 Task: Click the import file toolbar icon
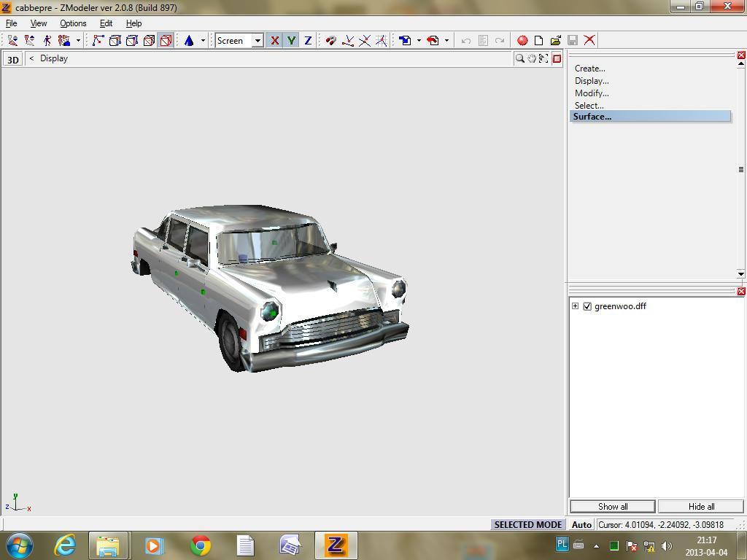(405, 41)
